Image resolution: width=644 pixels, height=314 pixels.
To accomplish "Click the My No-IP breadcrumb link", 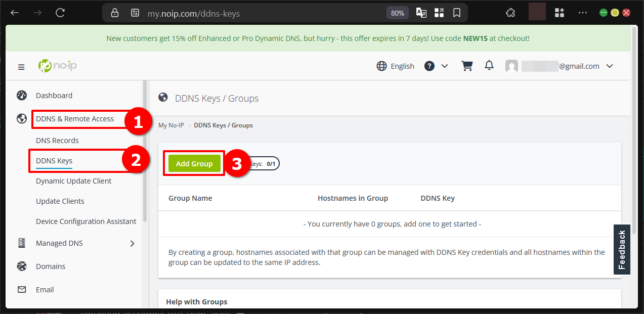I will tap(170, 125).
